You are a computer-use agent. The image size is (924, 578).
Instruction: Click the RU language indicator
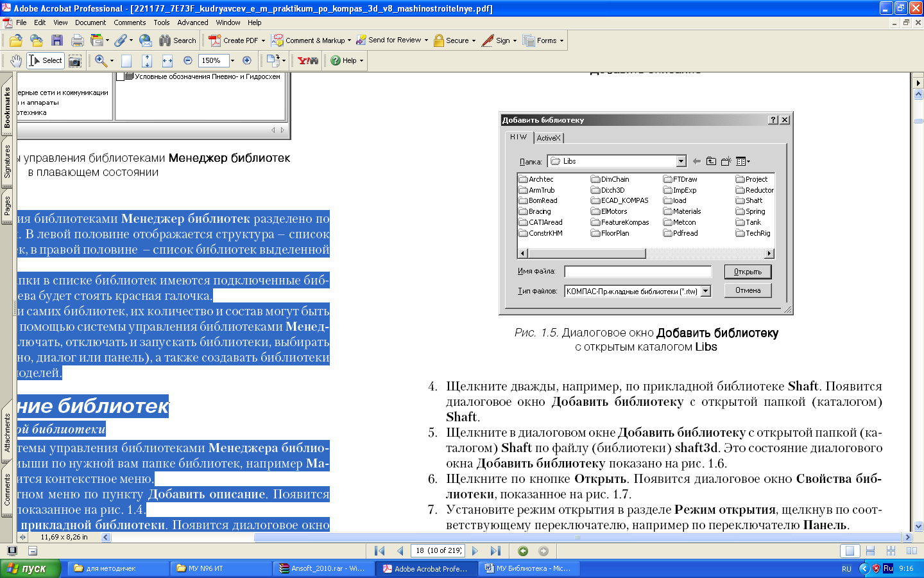click(x=846, y=569)
